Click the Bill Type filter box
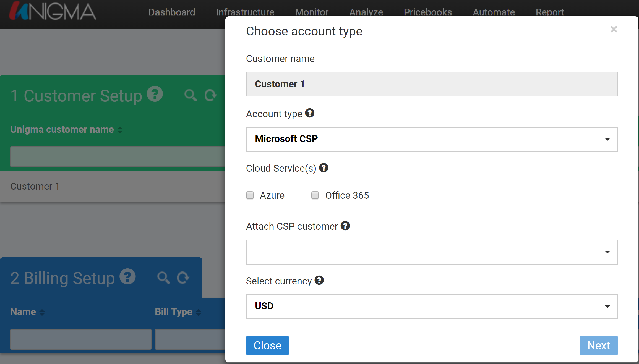The width and height of the screenshot is (639, 364). click(x=190, y=339)
